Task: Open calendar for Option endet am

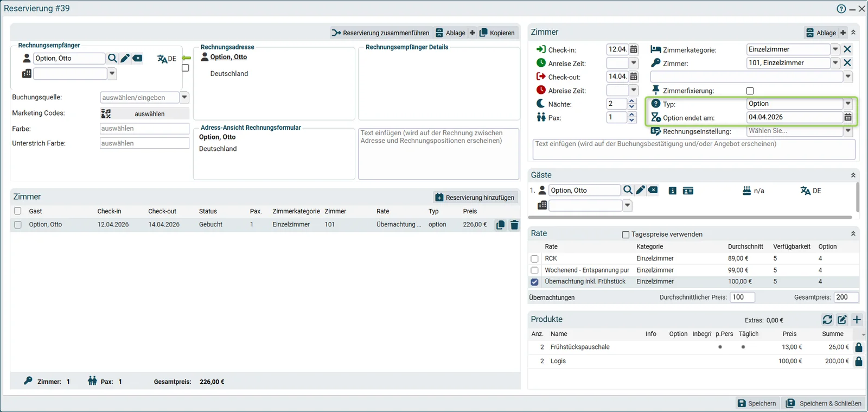Action: [x=848, y=117]
